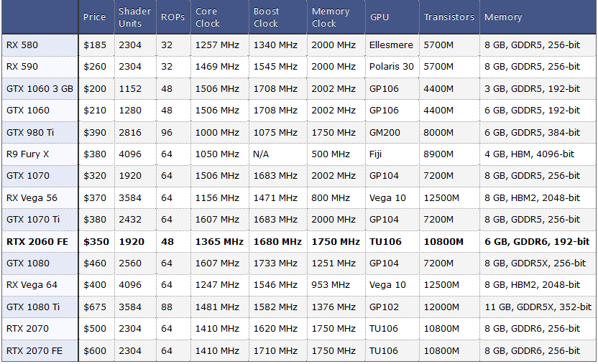The image size is (598, 364).
Task: Click the GP102 GPU cell
Action: 384,307
